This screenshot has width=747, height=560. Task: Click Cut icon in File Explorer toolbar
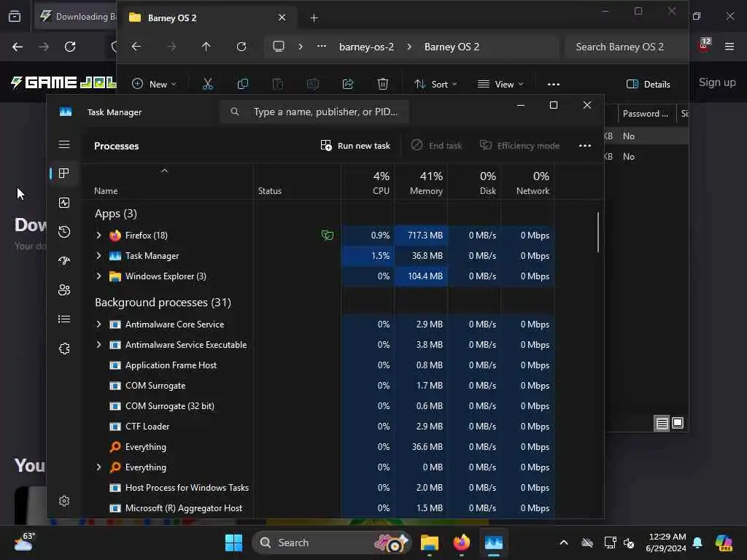click(208, 85)
